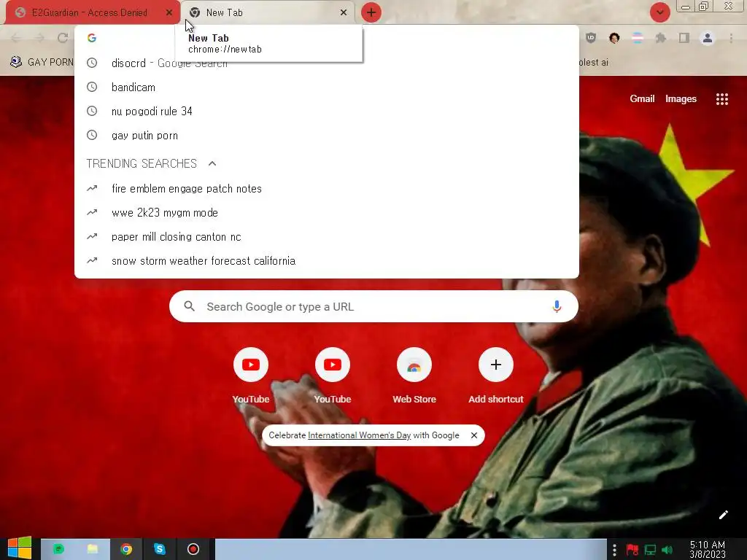Image resolution: width=747 pixels, height=560 pixels.
Task: Click the striped flag extension icon
Action: tap(638, 38)
